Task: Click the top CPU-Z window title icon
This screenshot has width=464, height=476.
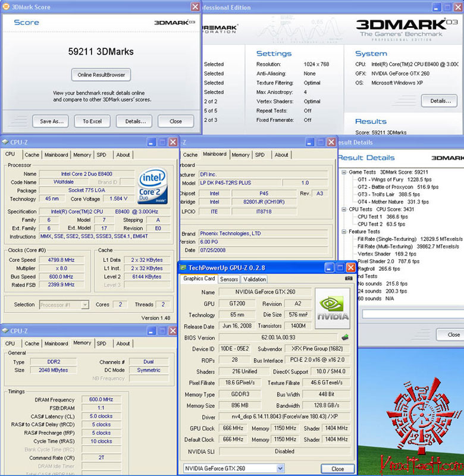Action: (x=5, y=142)
